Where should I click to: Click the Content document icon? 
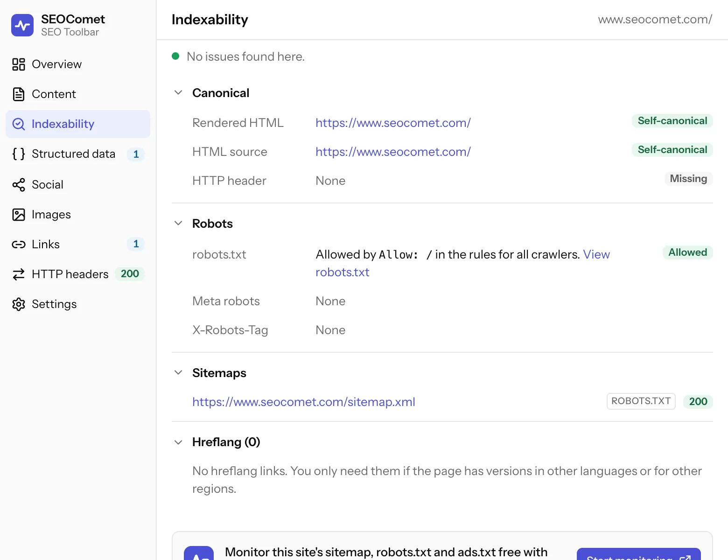click(19, 94)
